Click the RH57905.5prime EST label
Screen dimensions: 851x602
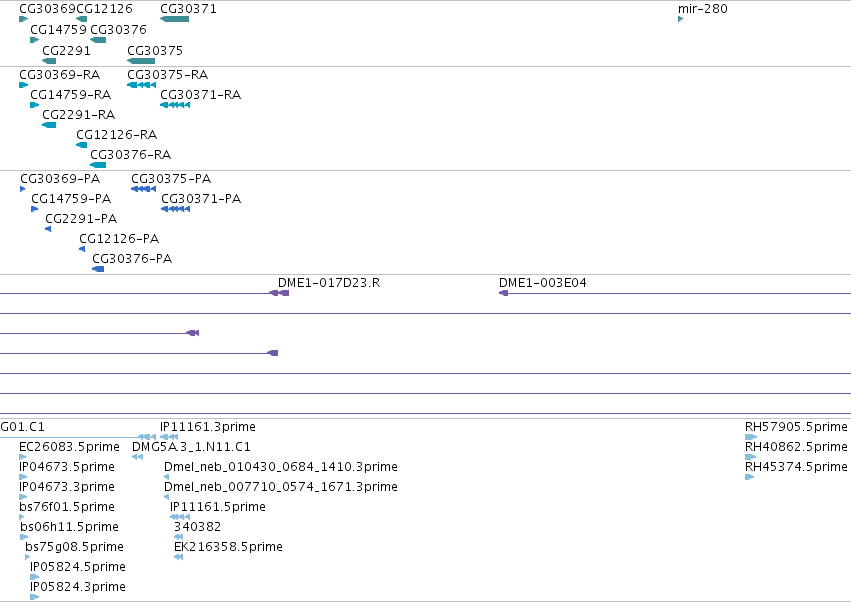tap(796, 427)
